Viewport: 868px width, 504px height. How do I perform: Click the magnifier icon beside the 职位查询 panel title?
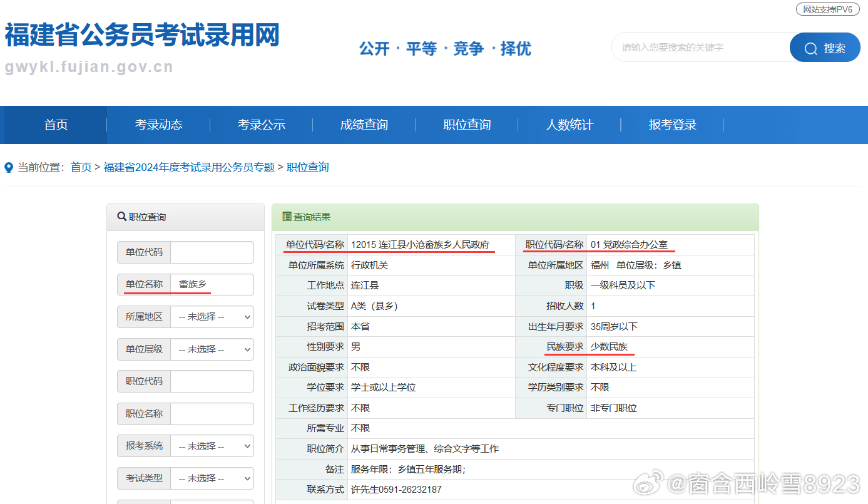[121, 217]
